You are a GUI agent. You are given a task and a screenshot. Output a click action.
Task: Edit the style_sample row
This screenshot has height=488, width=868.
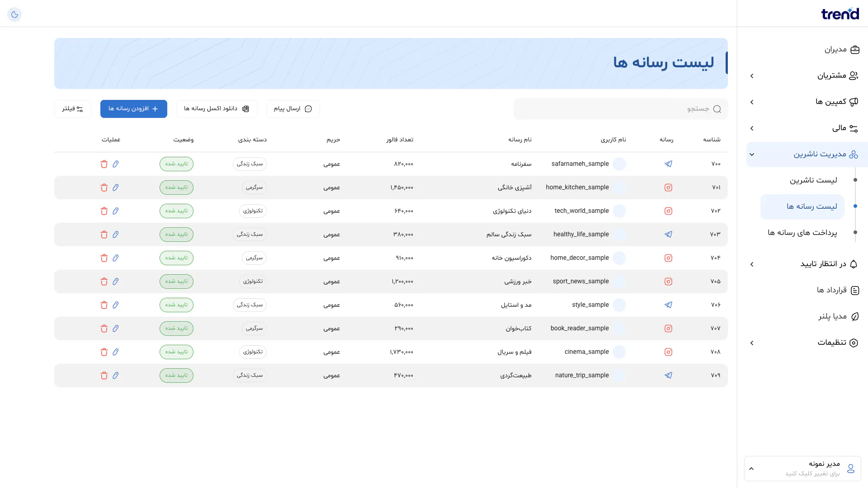(116, 305)
